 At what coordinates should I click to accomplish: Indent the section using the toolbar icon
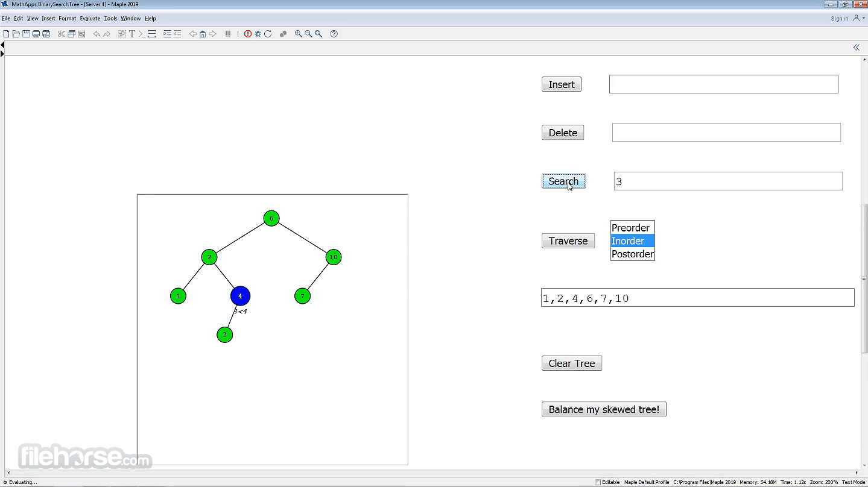coord(167,34)
